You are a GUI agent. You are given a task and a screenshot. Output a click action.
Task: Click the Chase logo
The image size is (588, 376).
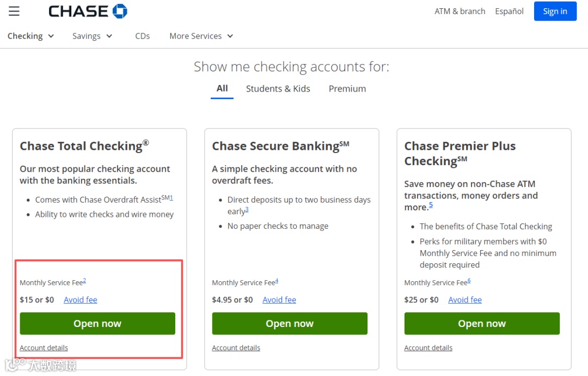coord(88,11)
